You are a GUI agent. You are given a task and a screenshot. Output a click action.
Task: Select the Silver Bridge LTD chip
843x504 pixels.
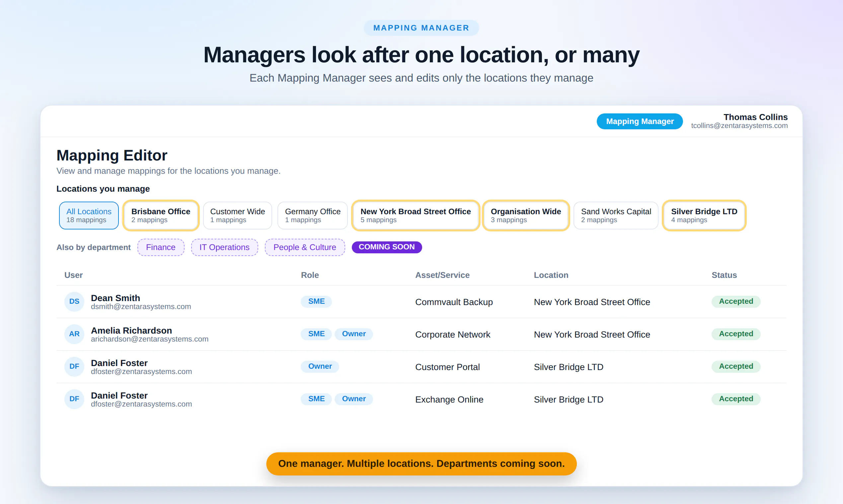(704, 215)
